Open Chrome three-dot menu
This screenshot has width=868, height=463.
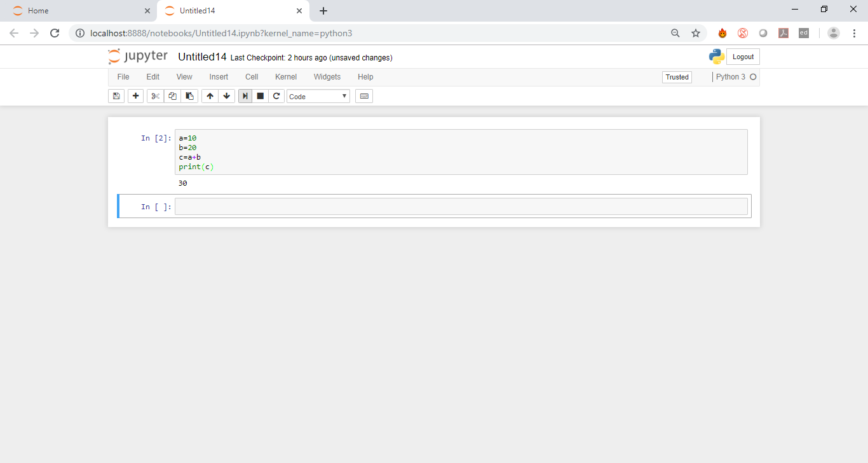854,33
